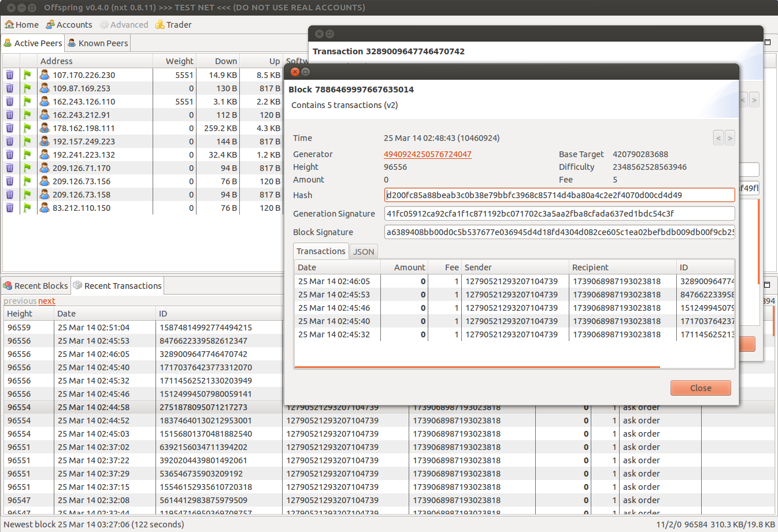The image size is (778, 532).
Task: Click the trash icon for peer 209.126.73.158
Action: click(10, 195)
